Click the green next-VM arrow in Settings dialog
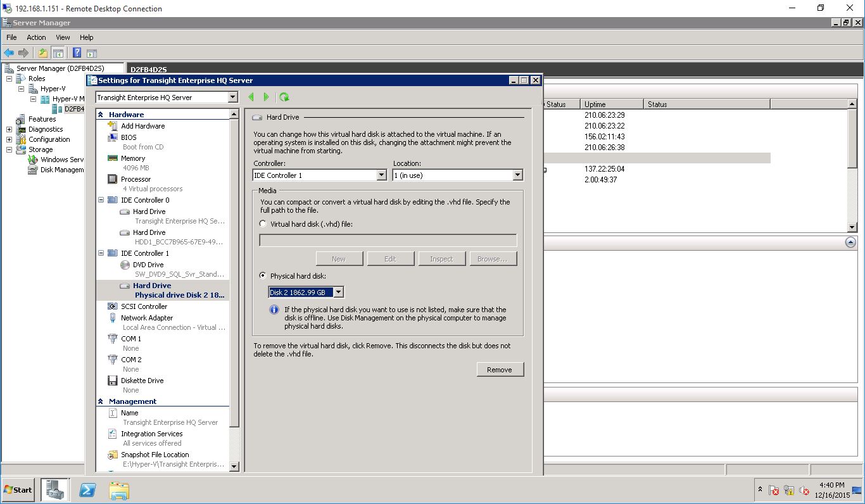The height and width of the screenshot is (504, 865). [x=266, y=97]
